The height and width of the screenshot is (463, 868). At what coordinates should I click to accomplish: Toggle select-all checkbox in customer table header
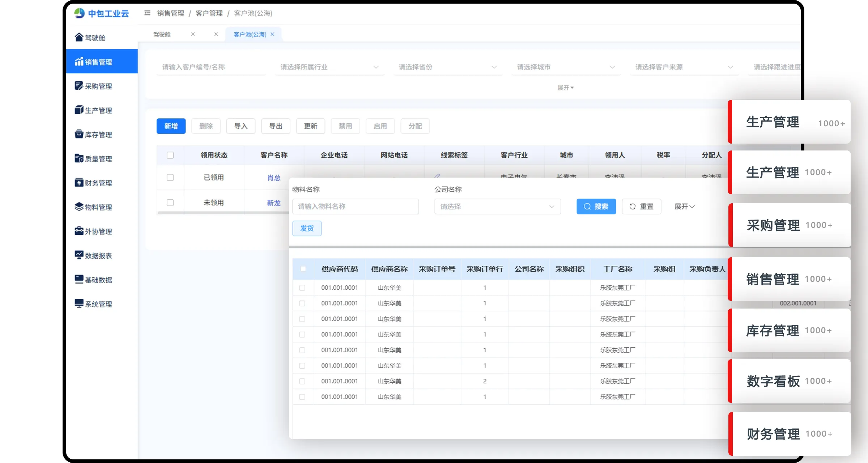coord(170,155)
